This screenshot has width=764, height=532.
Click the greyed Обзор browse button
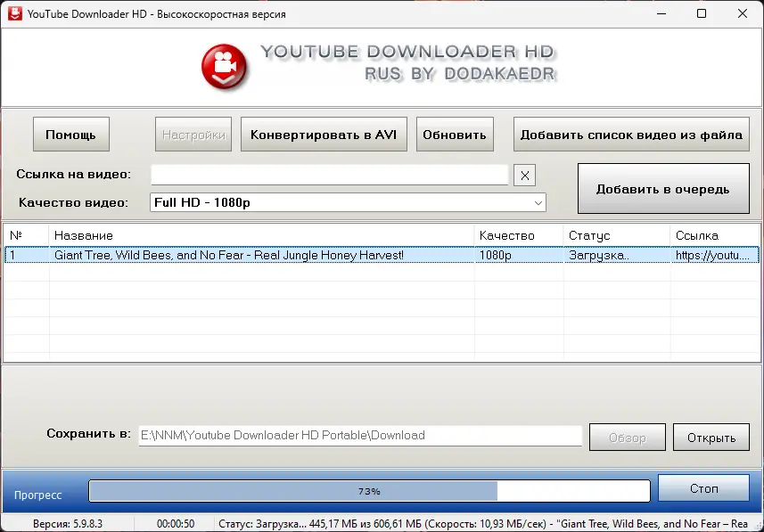point(627,438)
